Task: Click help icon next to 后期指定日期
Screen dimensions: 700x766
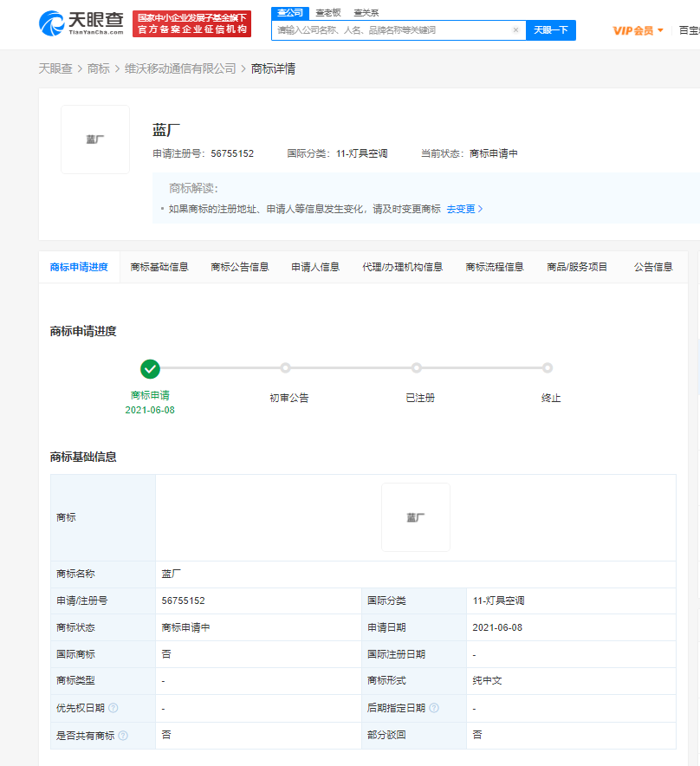Action: click(x=434, y=708)
